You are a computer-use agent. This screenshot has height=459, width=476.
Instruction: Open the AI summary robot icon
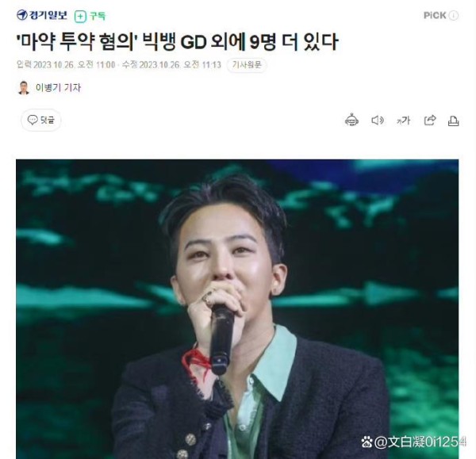(351, 120)
